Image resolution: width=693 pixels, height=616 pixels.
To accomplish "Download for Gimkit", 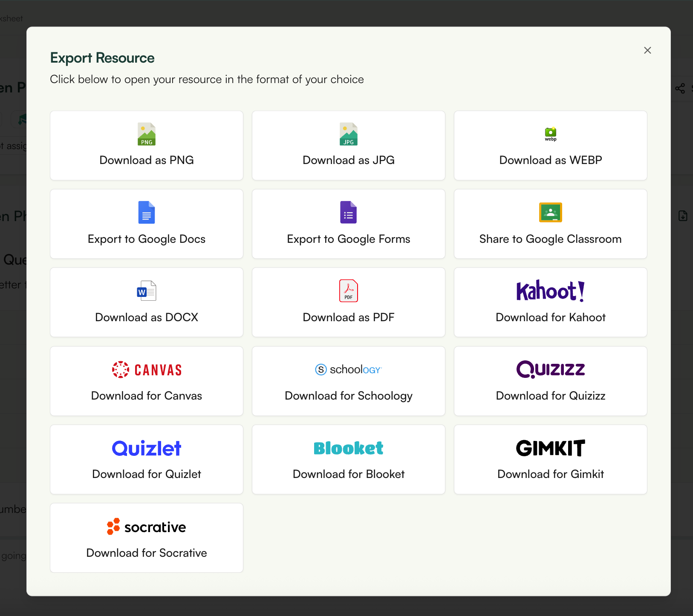I will [550, 459].
